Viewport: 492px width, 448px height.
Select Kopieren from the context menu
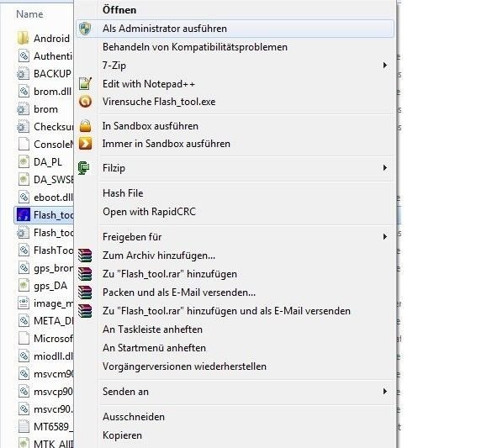(123, 435)
